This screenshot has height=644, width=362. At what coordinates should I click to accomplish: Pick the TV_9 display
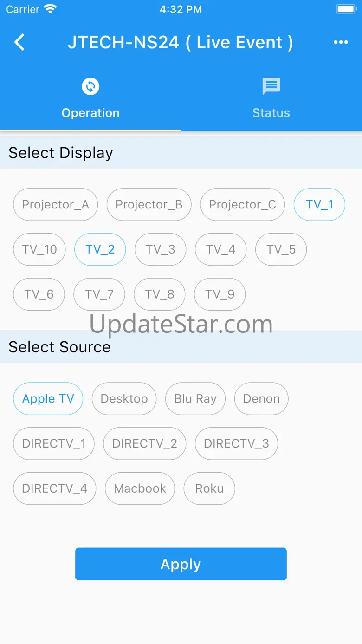220,294
